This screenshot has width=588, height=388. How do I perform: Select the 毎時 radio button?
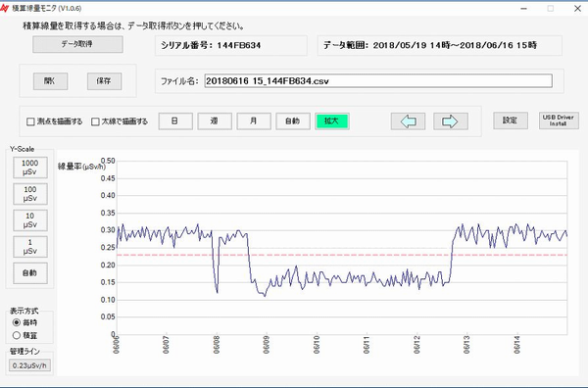(x=16, y=322)
